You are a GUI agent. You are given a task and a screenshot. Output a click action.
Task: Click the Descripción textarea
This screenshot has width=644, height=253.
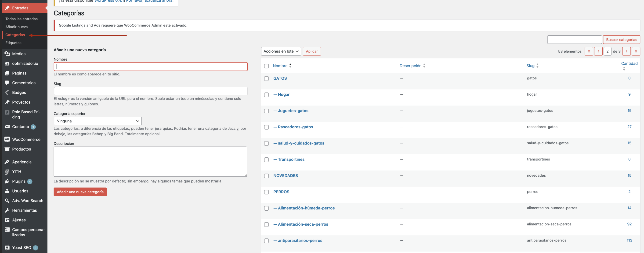(x=150, y=162)
